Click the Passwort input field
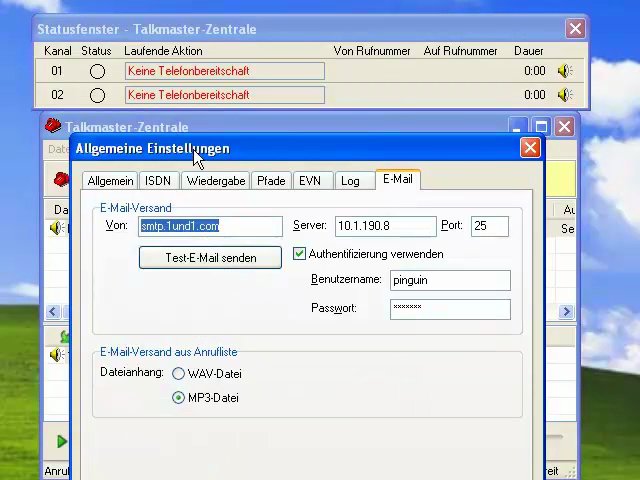This screenshot has height=480, width=640. click(450, 309)
